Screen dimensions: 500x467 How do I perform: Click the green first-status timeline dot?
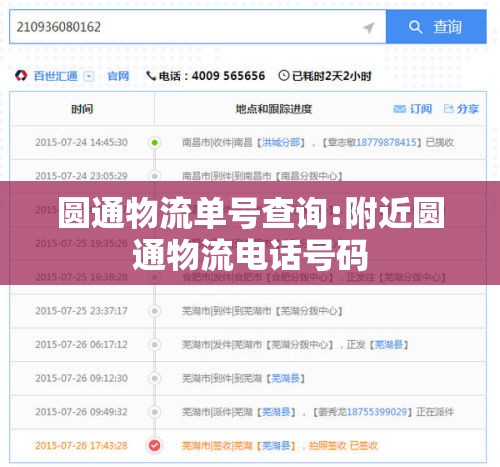click(x=154, y=143)
